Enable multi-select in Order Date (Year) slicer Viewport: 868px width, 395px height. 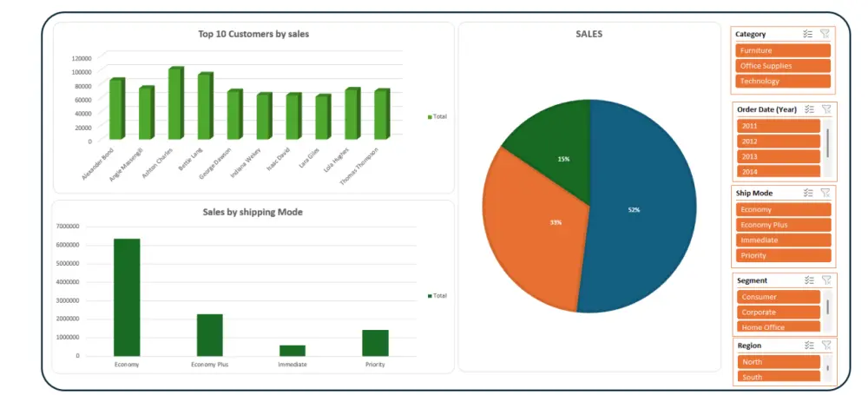click(x=809, y=109)
